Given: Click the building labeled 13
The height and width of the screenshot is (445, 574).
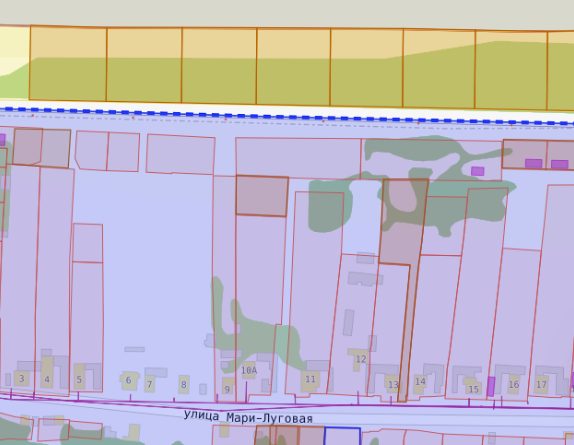Looking at the screenshot, I should pyautogui.click(x=393, y=385).
